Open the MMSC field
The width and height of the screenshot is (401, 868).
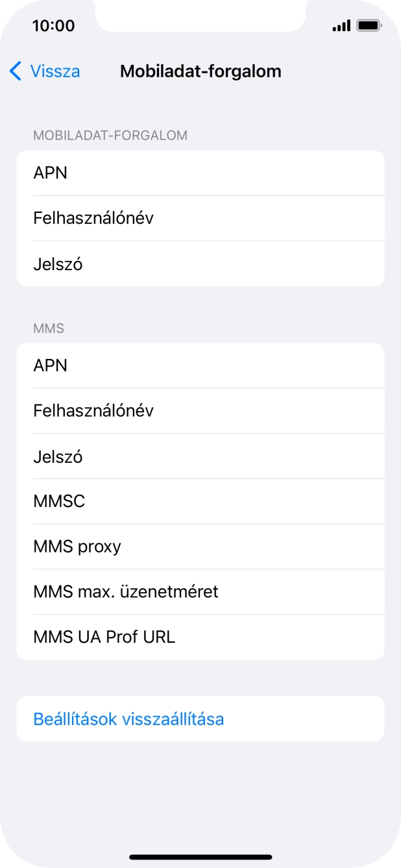point(200,501)
